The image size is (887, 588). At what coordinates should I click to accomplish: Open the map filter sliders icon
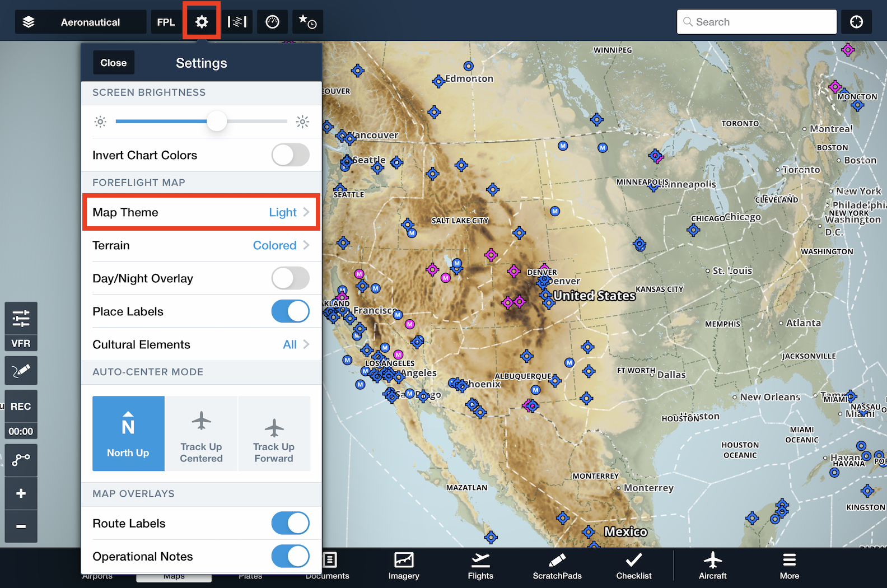(x=21, y=318)
